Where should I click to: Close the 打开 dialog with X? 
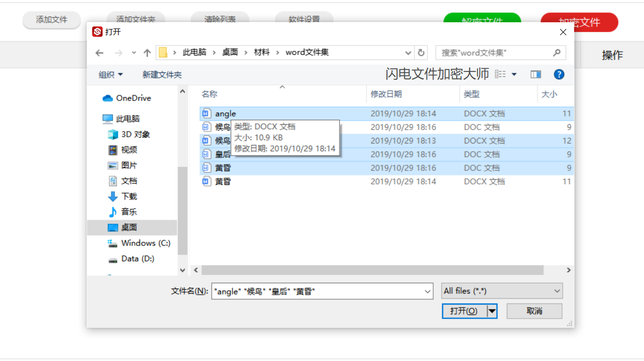click(x=563, y=32)
